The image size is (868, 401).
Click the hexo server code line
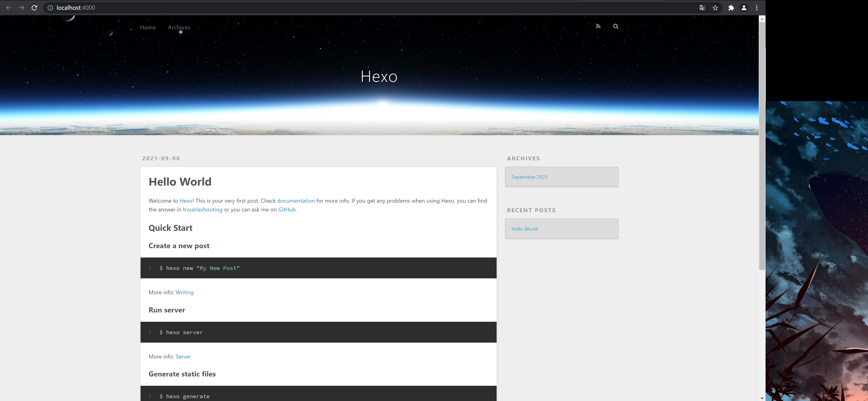click(181, 332)
